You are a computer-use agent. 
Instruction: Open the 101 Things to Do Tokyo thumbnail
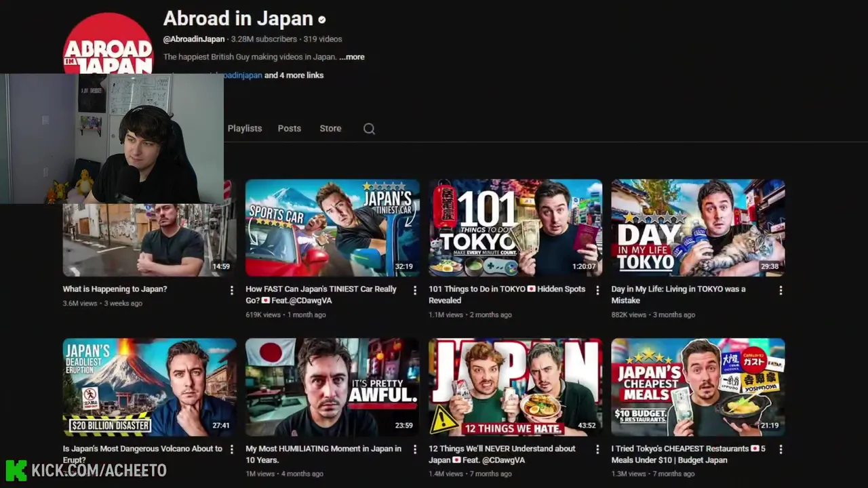(515, 228)
